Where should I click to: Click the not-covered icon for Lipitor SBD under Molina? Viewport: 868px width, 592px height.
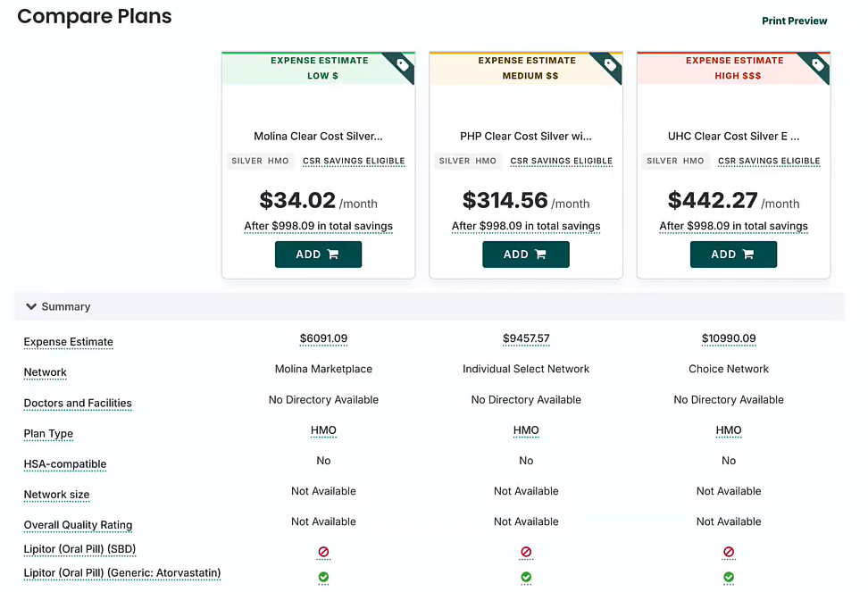[323, 552]
